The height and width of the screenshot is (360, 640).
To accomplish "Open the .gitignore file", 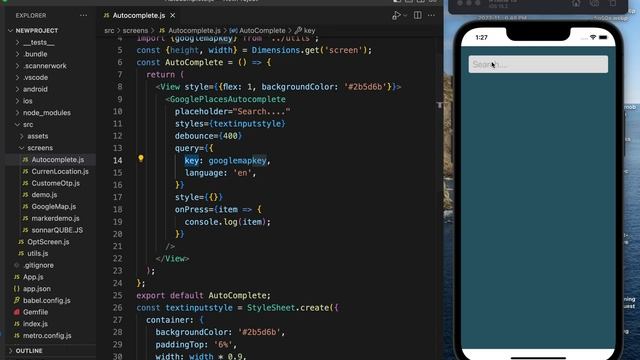I will [38, 265].
